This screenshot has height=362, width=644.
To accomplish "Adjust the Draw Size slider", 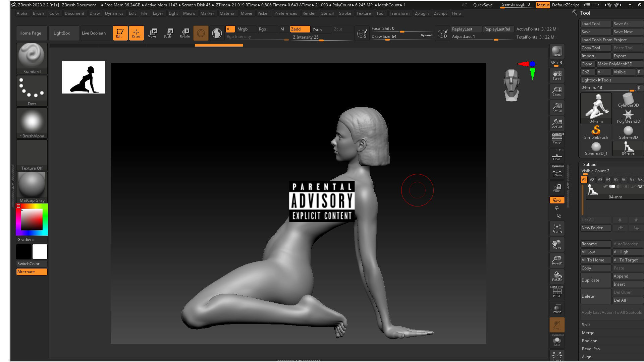I will pos(402,37).
